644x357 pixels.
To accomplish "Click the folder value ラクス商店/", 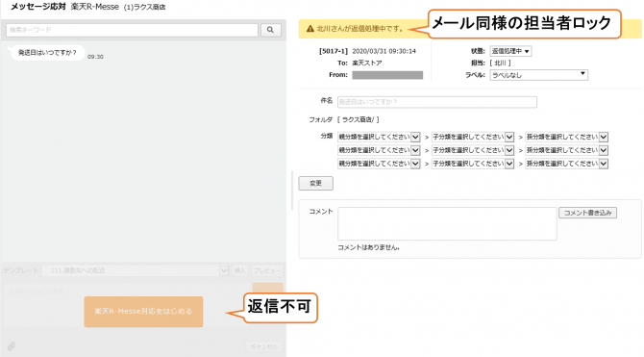I will click(358, 119).
